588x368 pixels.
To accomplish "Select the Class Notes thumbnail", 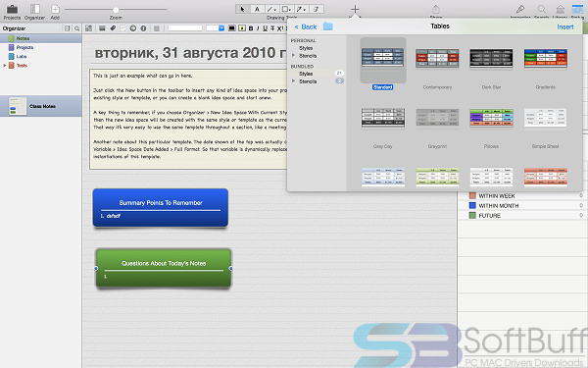I will point(18,106).
